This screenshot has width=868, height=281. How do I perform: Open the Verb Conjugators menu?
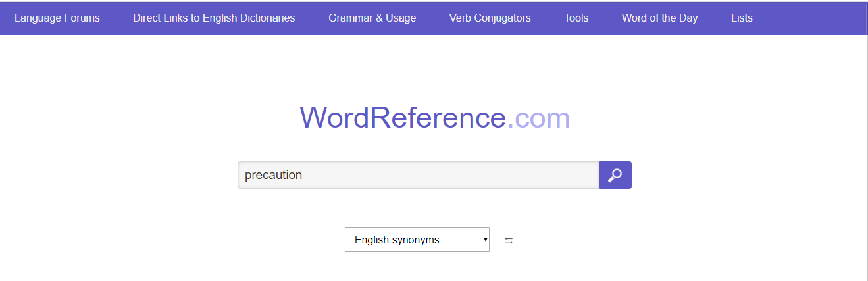[490, 18]
